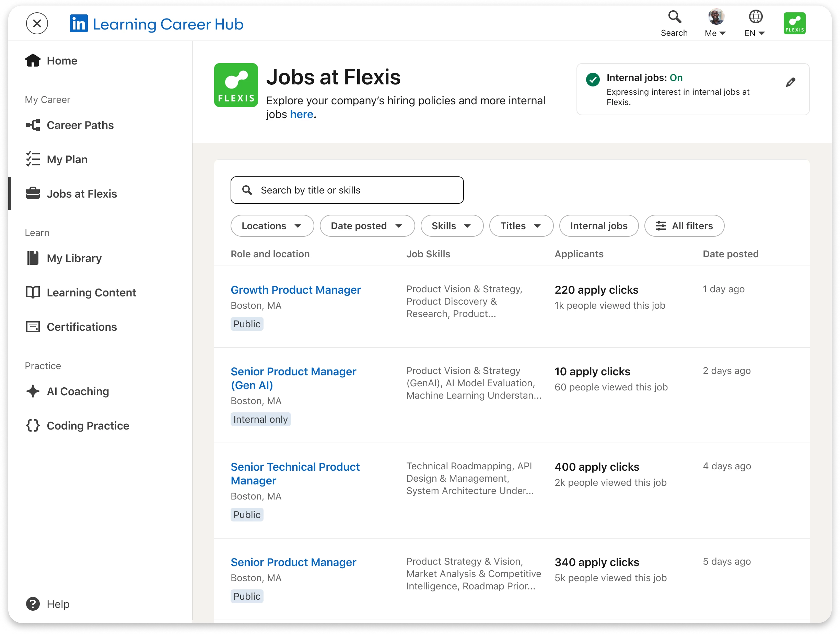This screenshot has height=634, width=840.
Task: Open the All filters panel
Action: 684,226
